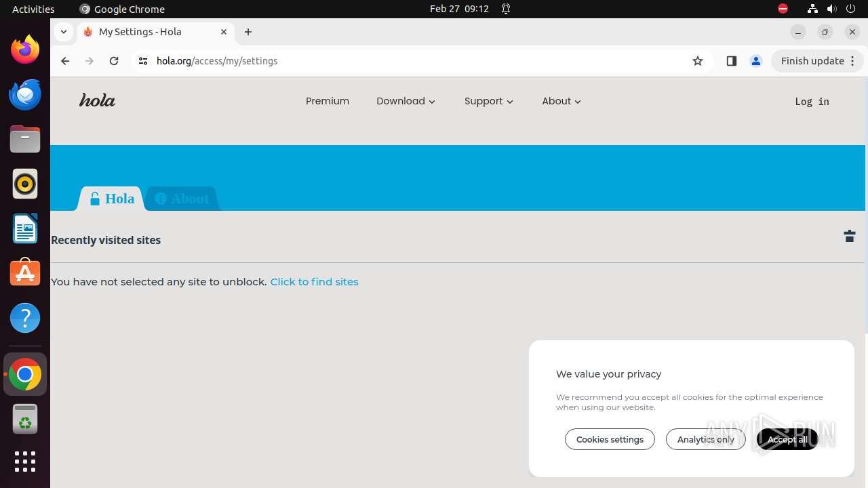
Task: Open Rhythmbox music player in dock
Action: click(x=25, y=184)
